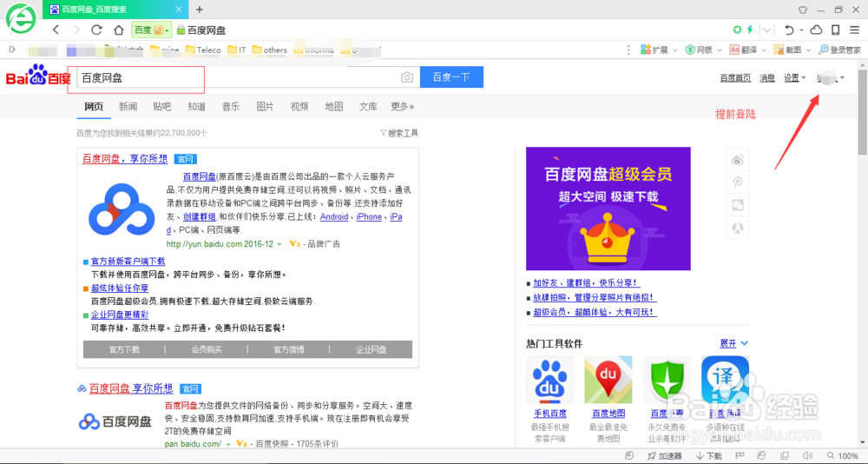
Task: Open the Teleco bookmarks folder
Action: pyautogui.click(x=203, y=50)
